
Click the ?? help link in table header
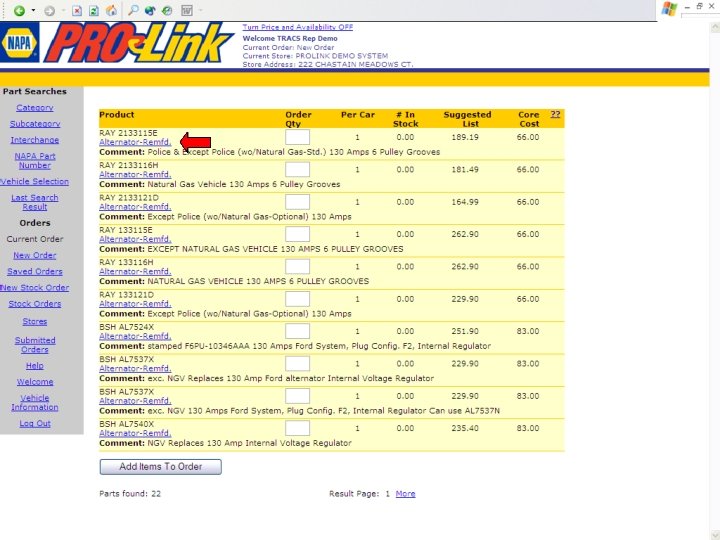(x=555, y=114)
